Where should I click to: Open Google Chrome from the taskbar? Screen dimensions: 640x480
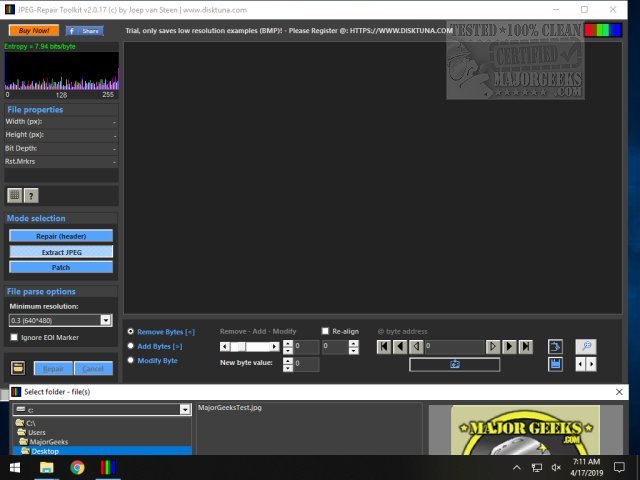coord(77,467)
